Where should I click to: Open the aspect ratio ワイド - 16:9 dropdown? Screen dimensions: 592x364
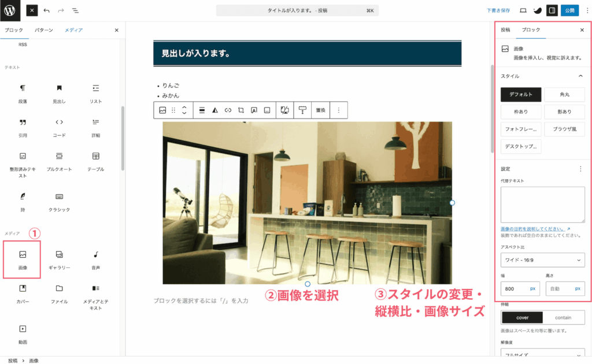click(x=542, y=260)
